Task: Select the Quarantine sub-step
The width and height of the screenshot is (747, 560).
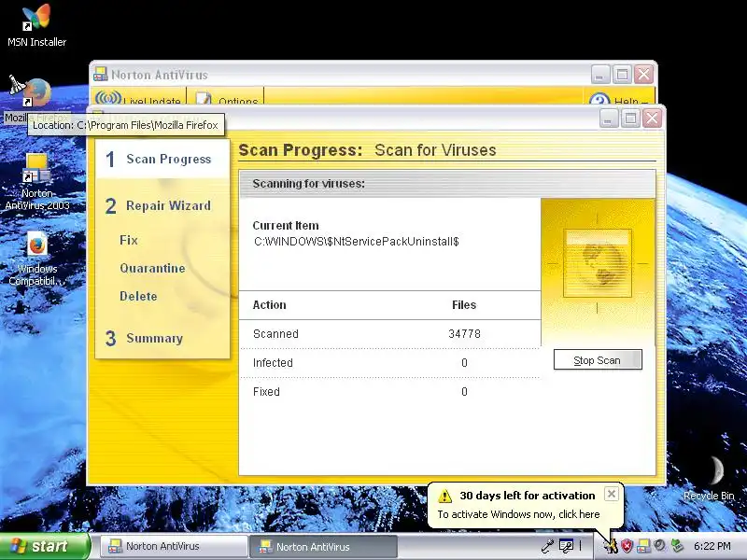Action: pyautogui.click(x=152, y=268)
